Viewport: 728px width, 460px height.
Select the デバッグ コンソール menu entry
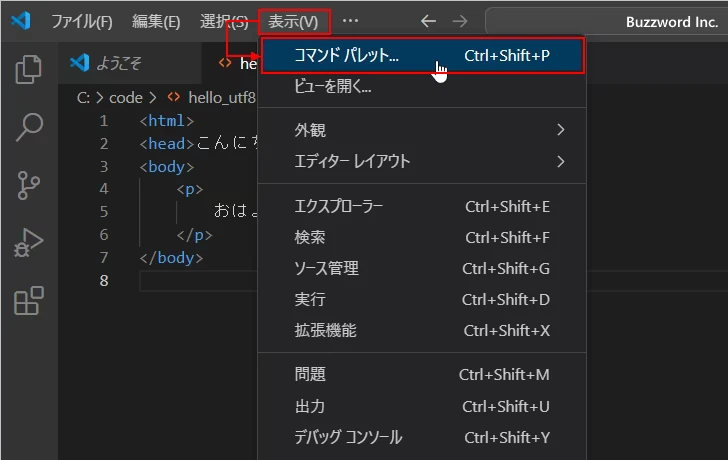(348, 437)
